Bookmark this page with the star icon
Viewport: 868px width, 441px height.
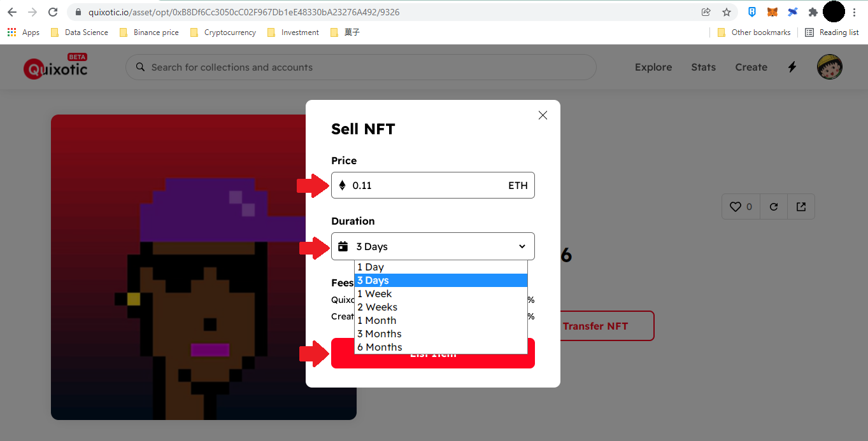point(726,12)
